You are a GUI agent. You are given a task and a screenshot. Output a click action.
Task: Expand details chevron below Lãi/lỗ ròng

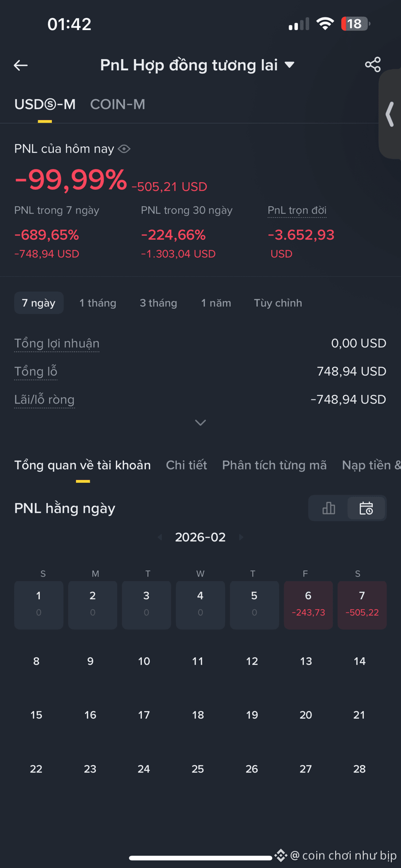click(x=200, y=423)
